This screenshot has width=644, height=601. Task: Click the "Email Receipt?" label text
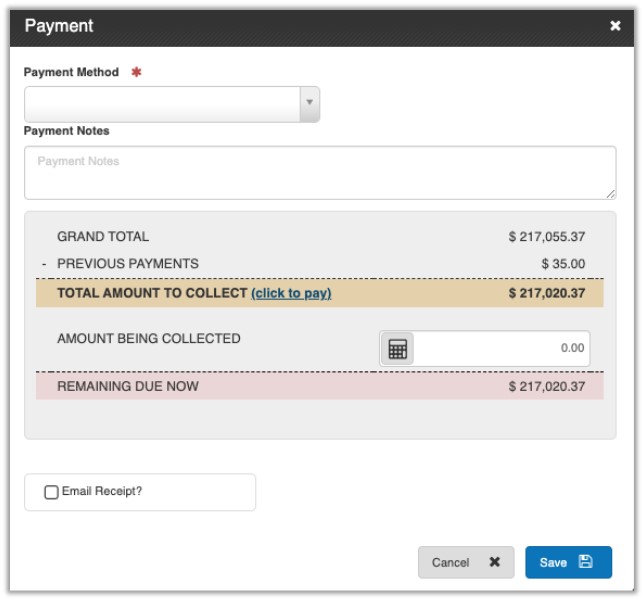coord(102,492)
